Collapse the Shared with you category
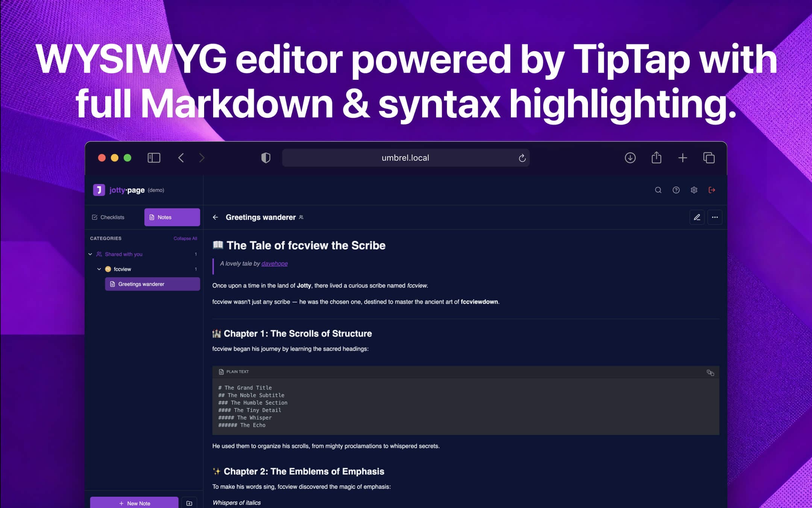The image size is (812, 508). point(90,254)
